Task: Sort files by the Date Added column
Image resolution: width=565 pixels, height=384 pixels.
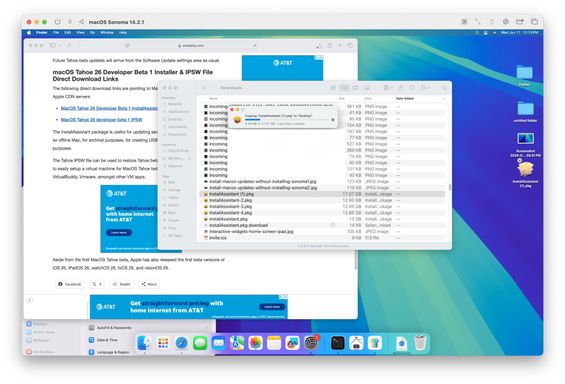Action: [405, 98]
